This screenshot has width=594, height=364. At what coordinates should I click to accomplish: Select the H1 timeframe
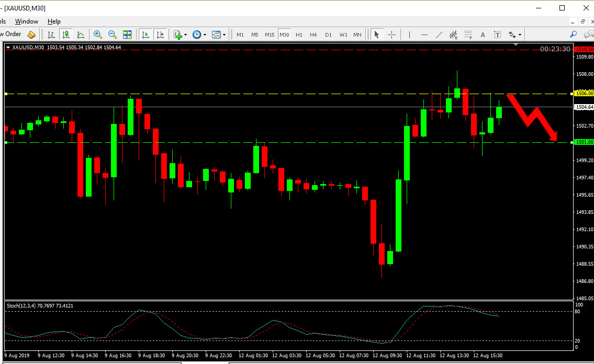(299, 35)
